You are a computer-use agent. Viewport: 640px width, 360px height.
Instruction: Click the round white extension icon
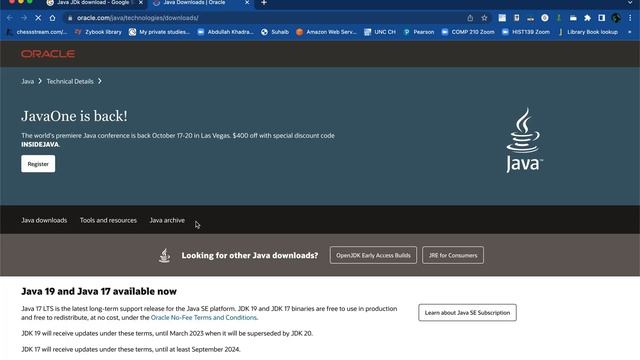(544, 18)
